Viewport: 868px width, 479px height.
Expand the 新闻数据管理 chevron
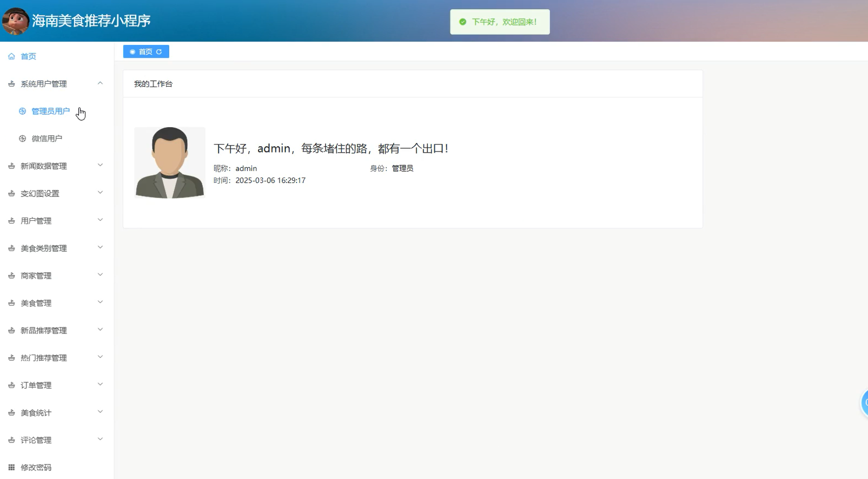[x=100, y=165]
